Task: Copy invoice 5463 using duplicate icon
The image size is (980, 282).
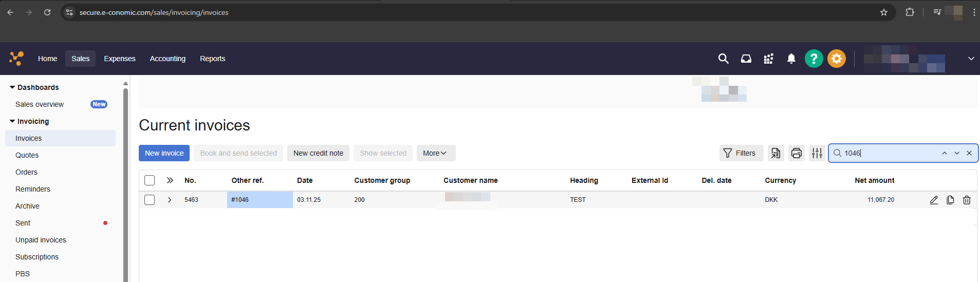Action: (x=950, y=200)
